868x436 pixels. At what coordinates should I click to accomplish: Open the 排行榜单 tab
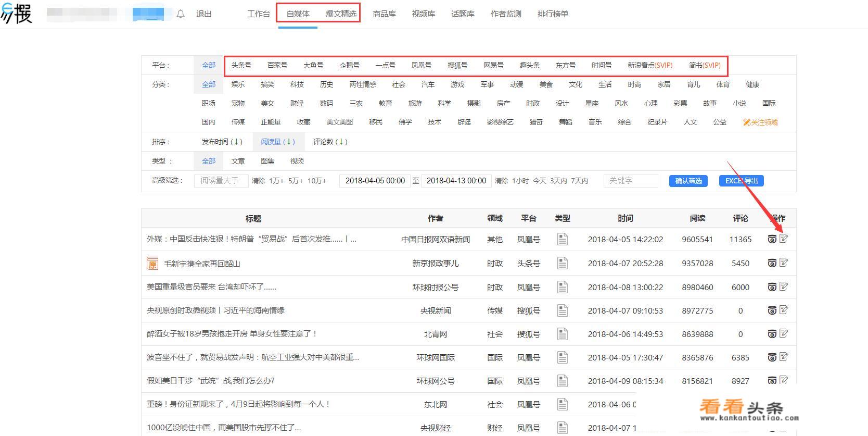click(553, 14)
